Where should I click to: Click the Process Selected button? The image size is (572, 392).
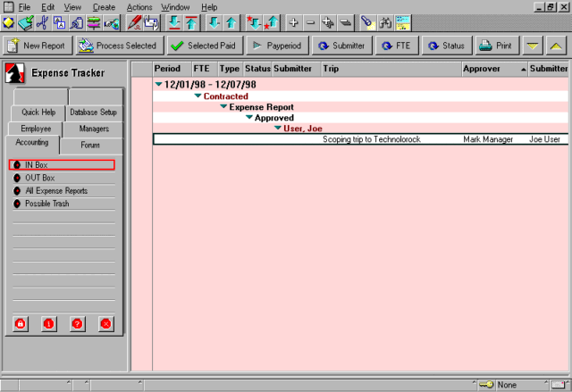coord(120,46)
